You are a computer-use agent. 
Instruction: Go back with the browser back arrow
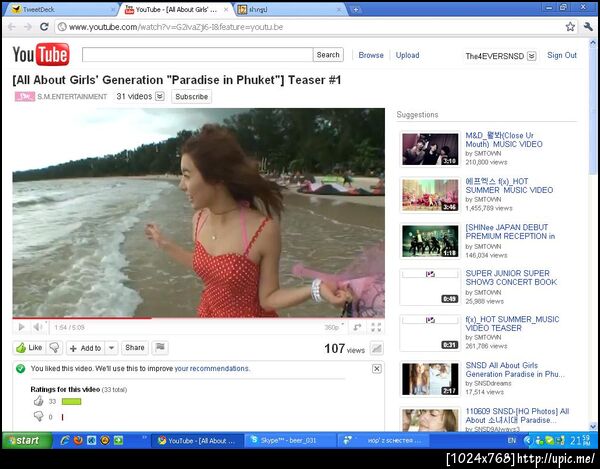(x=11, y=27)
